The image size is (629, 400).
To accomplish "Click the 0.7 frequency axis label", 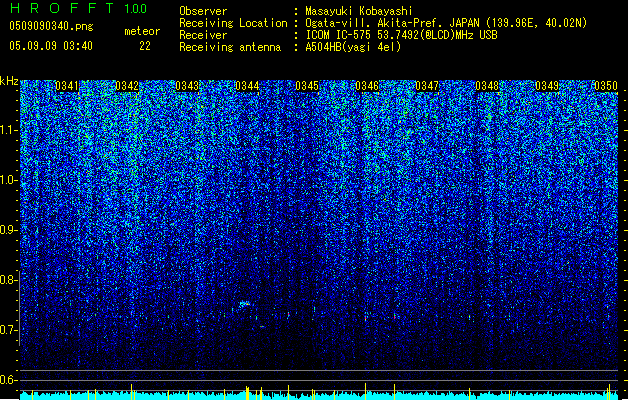I will [x=8, y=330].
